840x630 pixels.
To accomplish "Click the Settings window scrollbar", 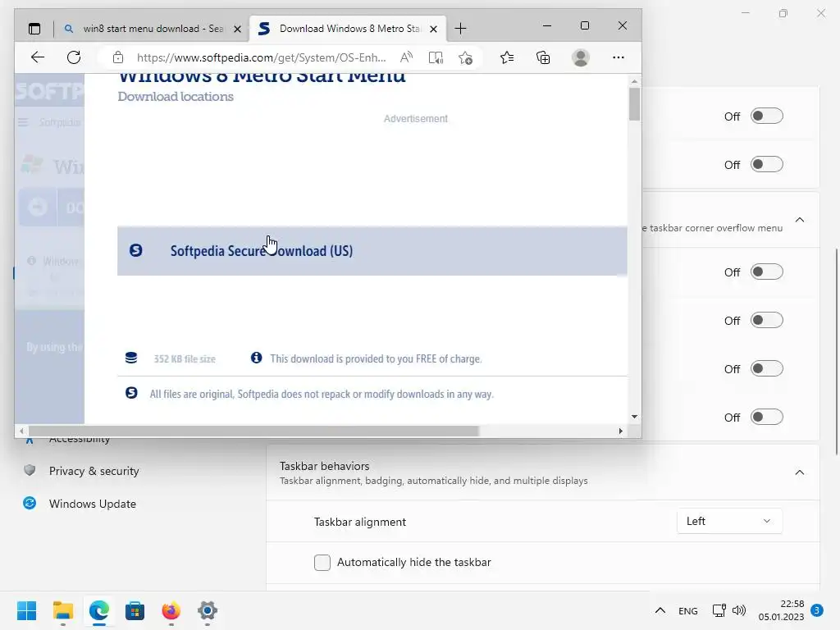I will click(x=838, y=352).
